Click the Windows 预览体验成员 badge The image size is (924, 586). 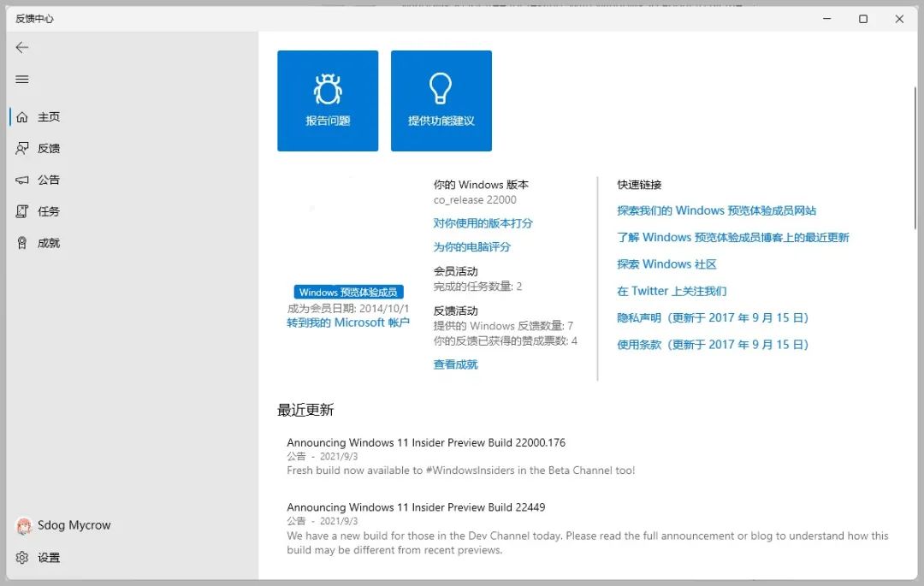point(348,292)
